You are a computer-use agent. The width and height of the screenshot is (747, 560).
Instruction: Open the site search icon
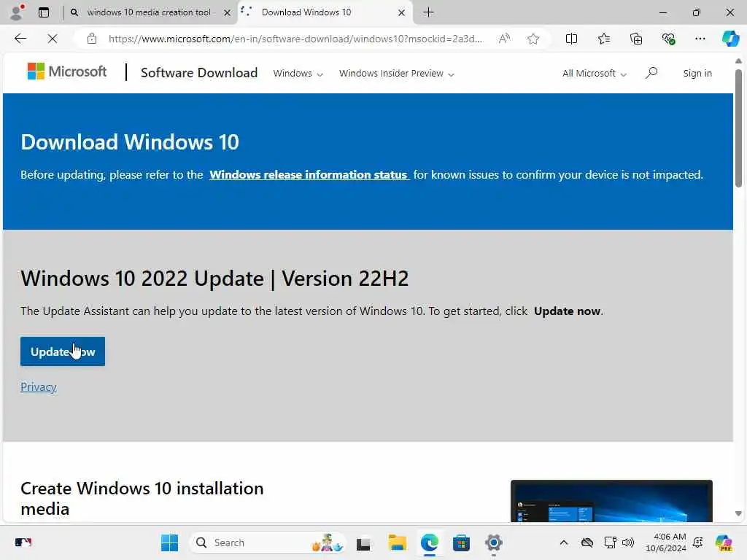coord(651,73)
